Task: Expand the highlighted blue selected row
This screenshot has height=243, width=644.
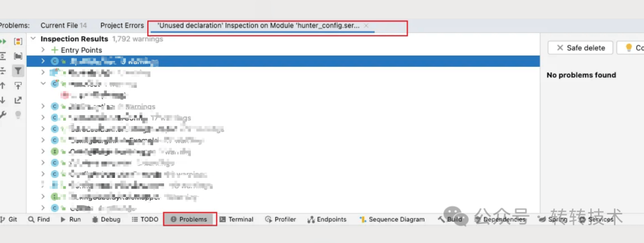Action: point(43,61)
